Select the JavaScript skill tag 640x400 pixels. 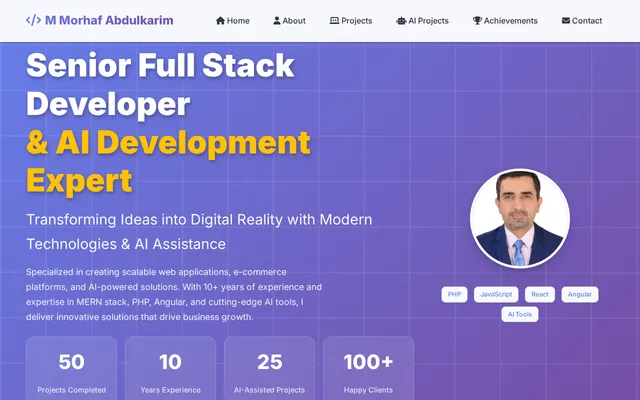click(496, 294)
